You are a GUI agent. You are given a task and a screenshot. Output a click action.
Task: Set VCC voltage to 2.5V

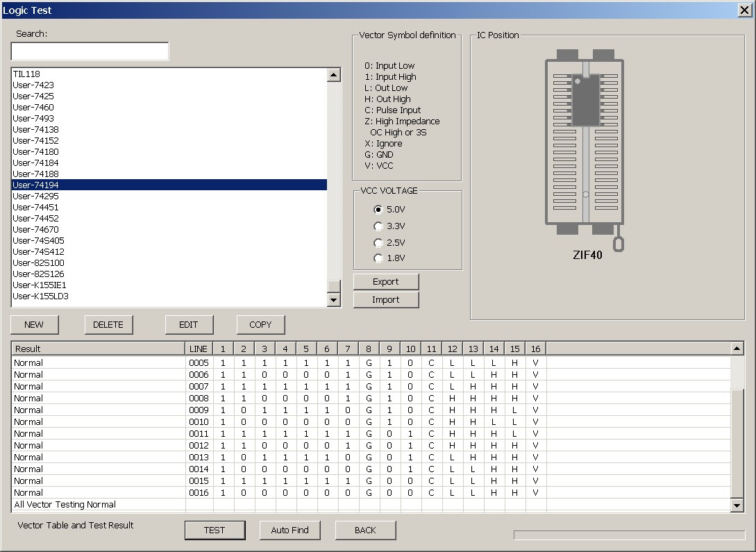pos(378,242)
